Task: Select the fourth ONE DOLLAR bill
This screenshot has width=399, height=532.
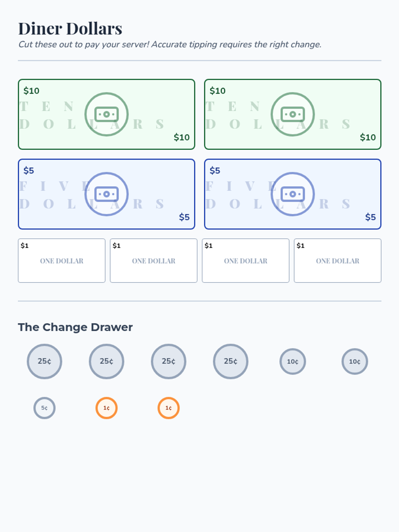Action: tap(337, 261)
